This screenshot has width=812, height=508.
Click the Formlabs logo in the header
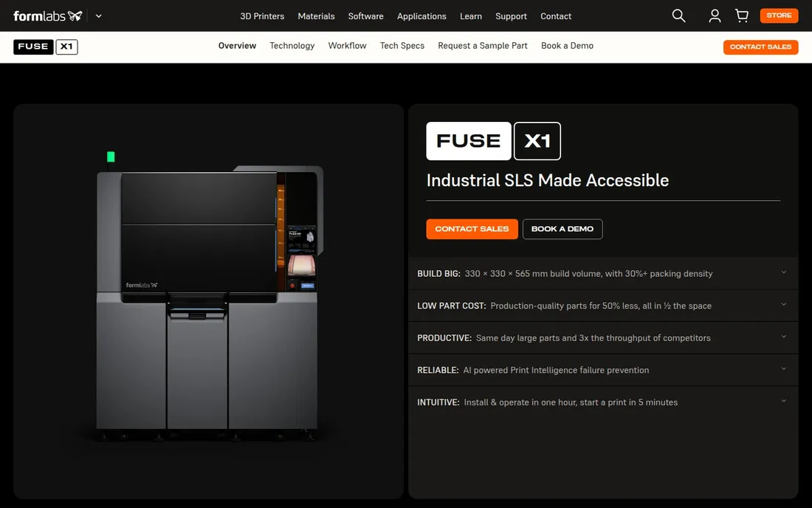pos(48,16)
